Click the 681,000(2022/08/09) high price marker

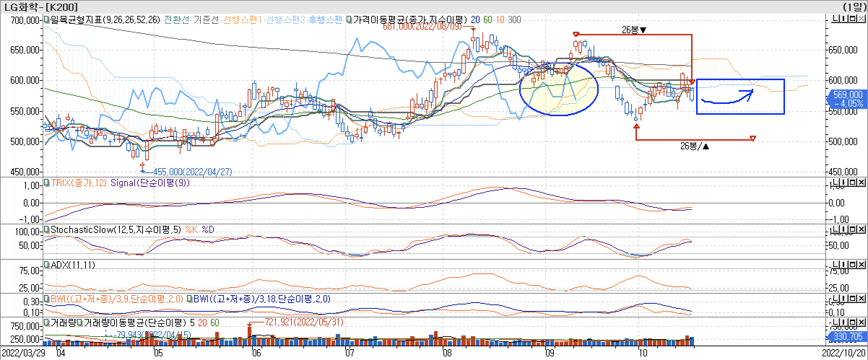(x=422, y=27)
